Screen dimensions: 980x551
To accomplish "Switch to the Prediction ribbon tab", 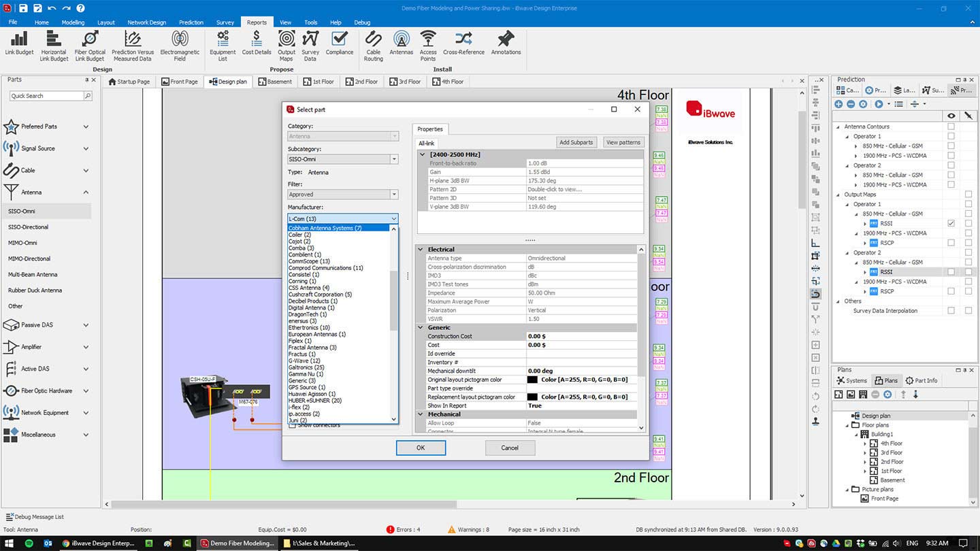I will click(x=191, y=22).
